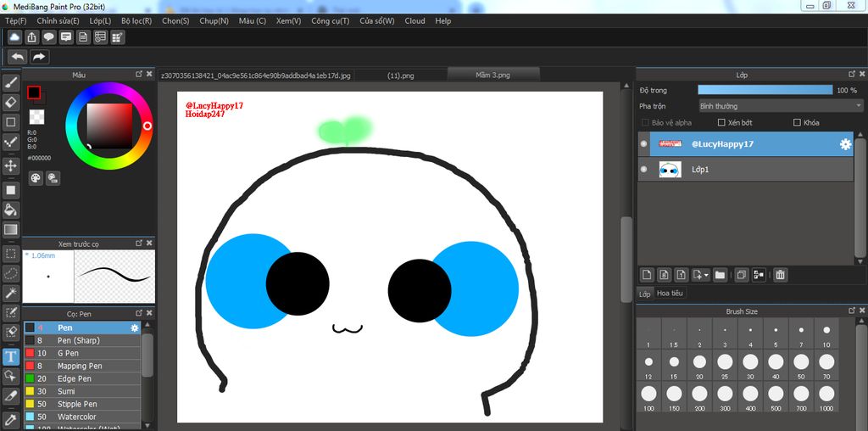Select the Edge Pen brush
868x431 pixels.
(82, 378)
